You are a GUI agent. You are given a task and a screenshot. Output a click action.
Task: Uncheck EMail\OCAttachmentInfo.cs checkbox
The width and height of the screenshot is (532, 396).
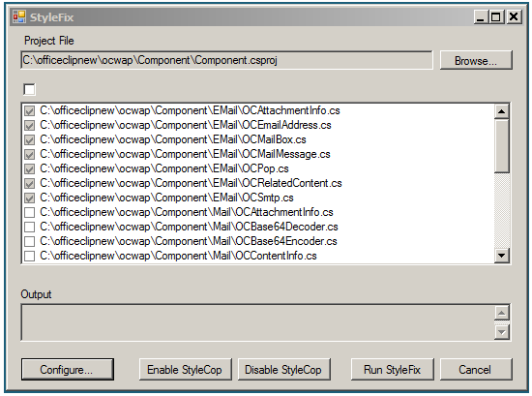point(30,110)
